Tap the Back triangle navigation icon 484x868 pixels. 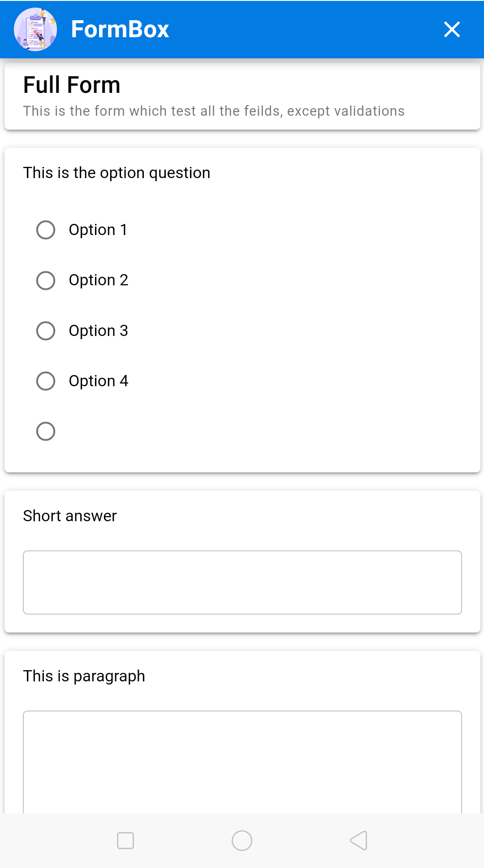coord(359,841)
